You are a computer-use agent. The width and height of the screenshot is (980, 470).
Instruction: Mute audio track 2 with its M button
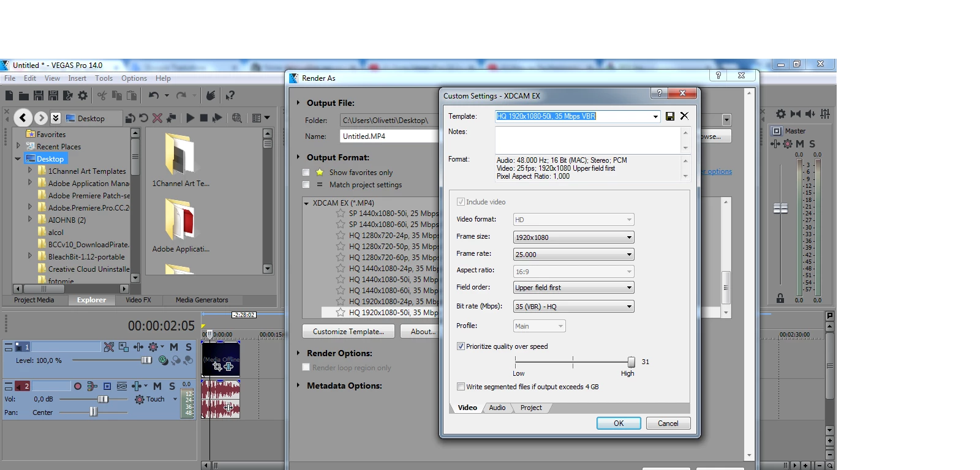(x=157, y=386)
